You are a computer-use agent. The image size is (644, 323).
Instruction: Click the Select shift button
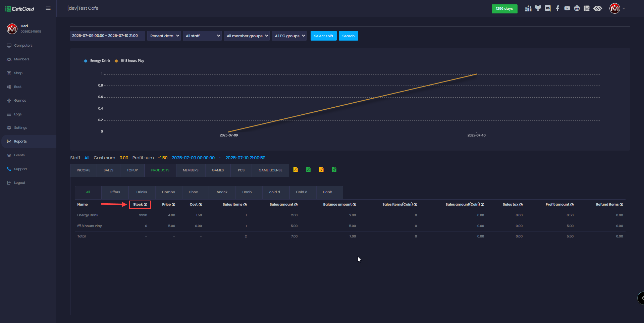tap(323, 36)
